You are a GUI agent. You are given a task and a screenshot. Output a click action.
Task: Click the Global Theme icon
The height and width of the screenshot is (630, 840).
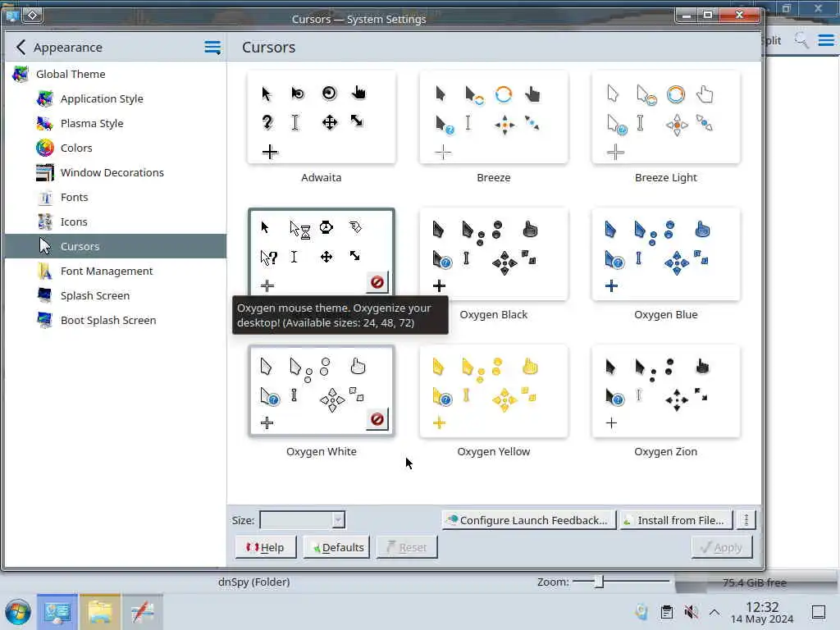click(x=21, y=74)
